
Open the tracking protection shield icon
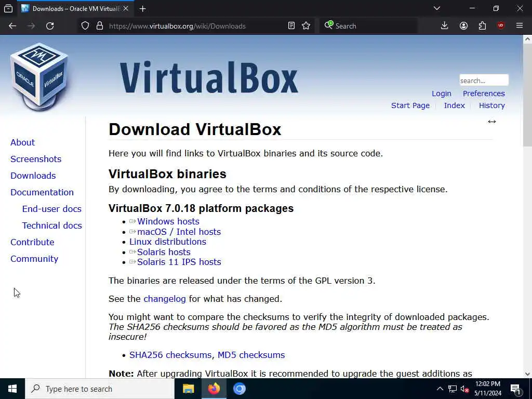point(85,26)
